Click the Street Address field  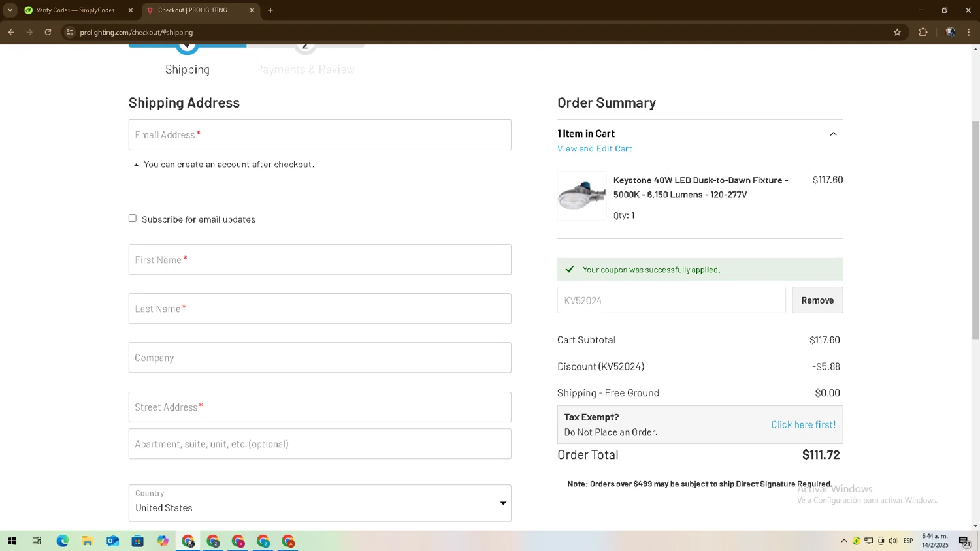[x=320, y=407]
